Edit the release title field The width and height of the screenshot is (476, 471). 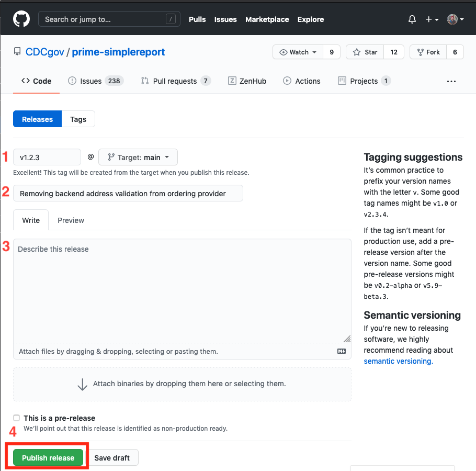coord(128,194)
